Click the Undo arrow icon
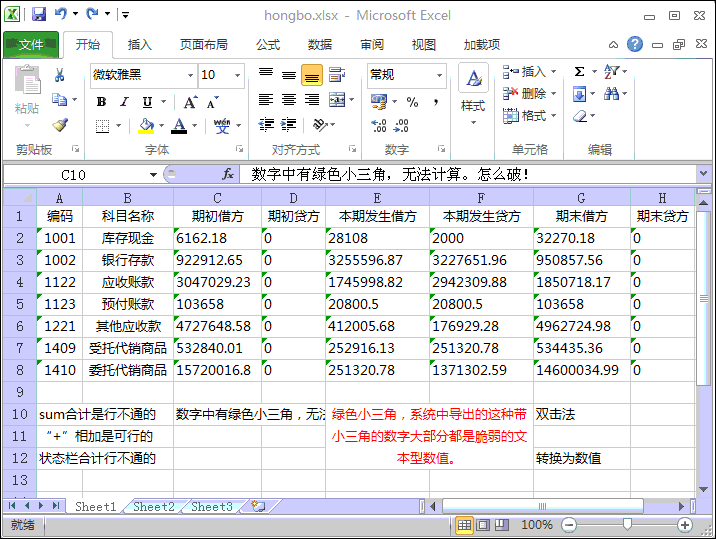Screen dimensions: 716x539 point(61,14)
